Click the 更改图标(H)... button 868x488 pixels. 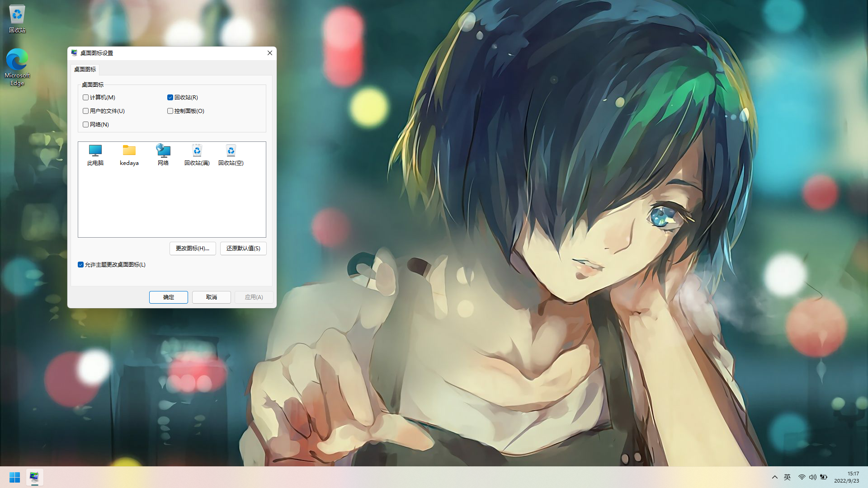click(192, 249)
